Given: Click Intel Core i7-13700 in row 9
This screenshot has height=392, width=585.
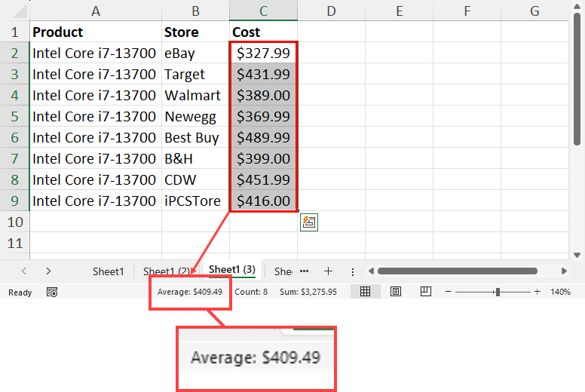Looking at the screenshot, I should [96, 201].
